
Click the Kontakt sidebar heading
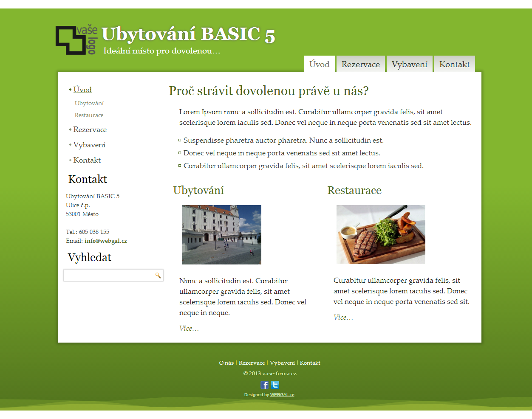coord(88,179)
